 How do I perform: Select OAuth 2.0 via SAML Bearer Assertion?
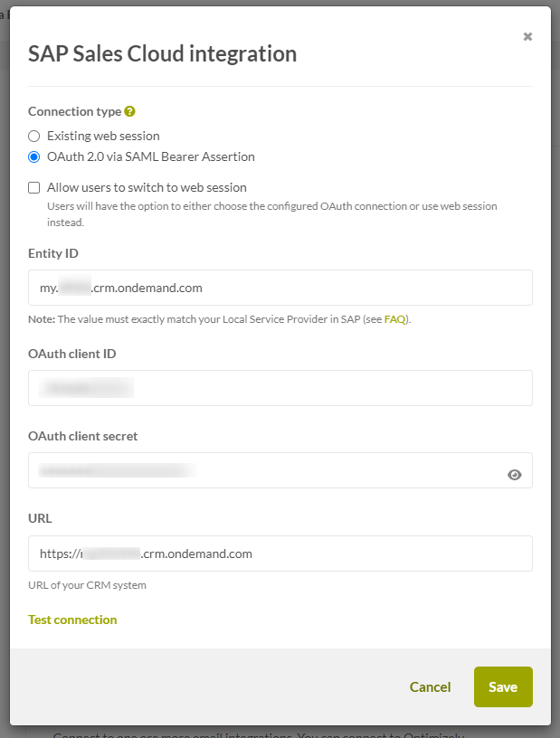33,156
